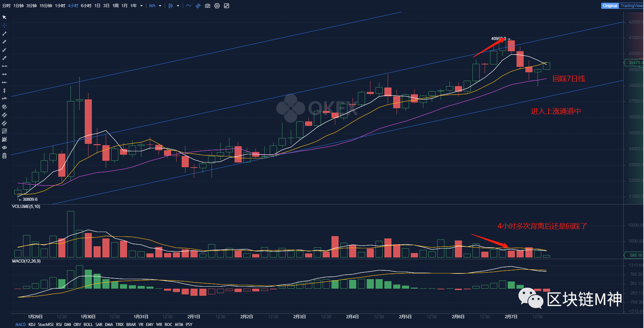Image resolution: width=644 pixels, height=328 pixels.
Task: Take a chart screenshot with camera icon
Action: pos(207,6)
